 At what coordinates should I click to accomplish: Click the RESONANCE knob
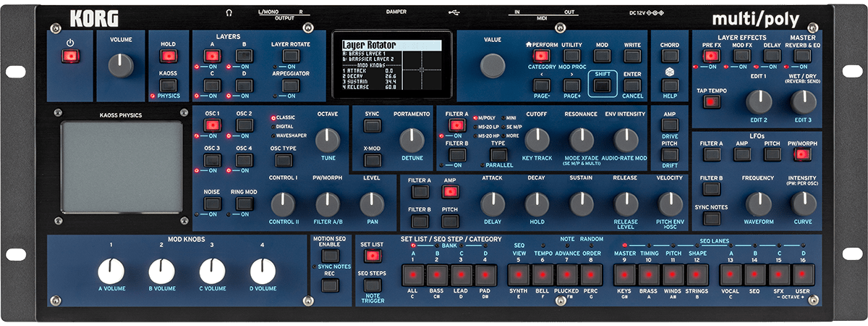tap(581, 139)
